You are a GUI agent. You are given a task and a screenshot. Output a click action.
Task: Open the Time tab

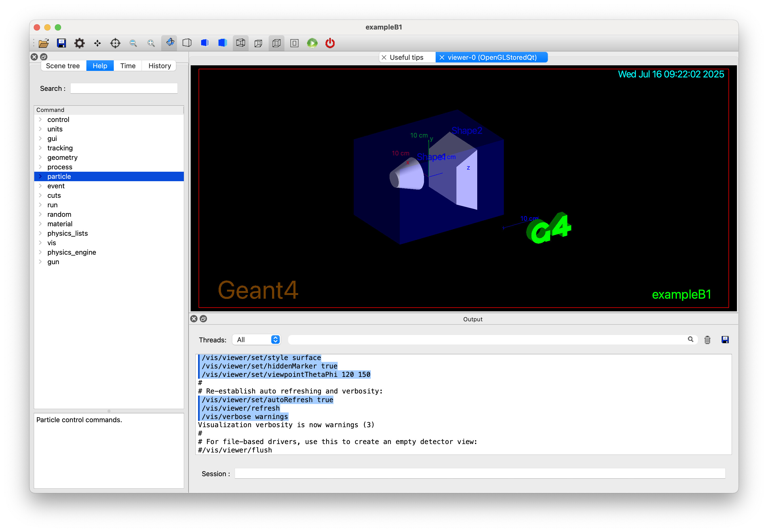(x=128, y=66)
